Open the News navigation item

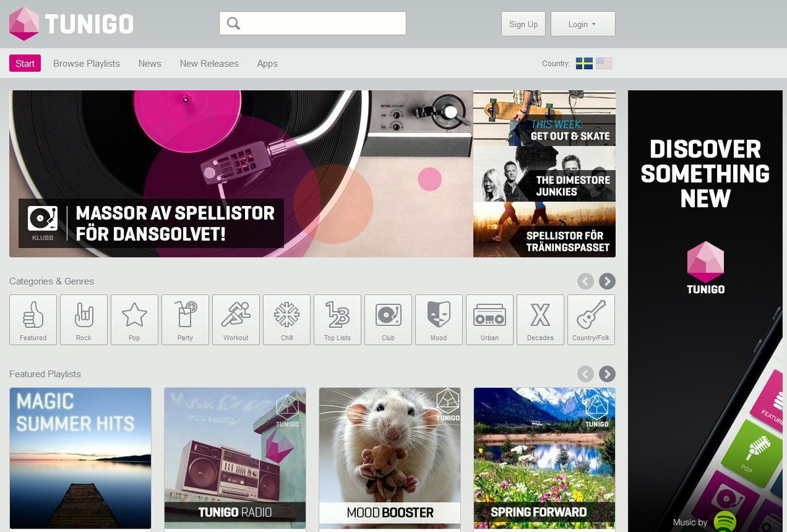149,64
